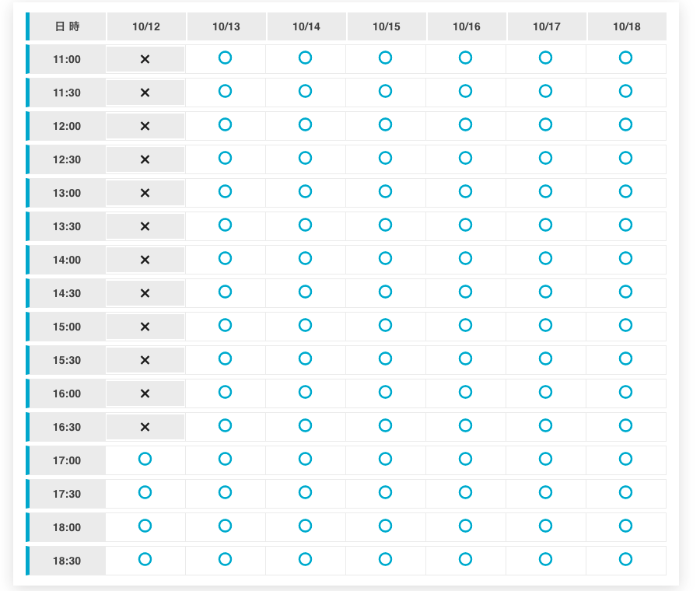Choose the 10/15 17:30 circle slot
The height and width of the screenshot is (591, 700).
(385, 492)
